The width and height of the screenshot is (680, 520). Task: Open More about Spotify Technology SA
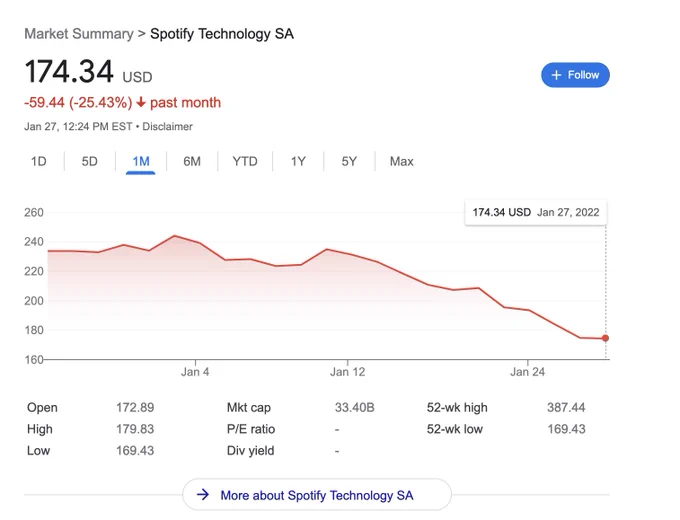click(317, 494)
